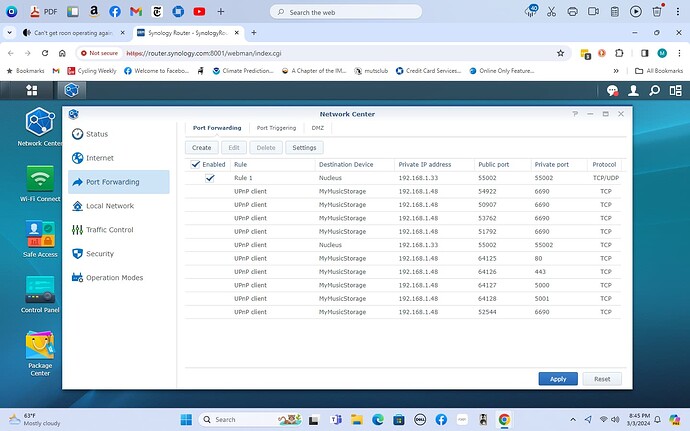Open the notifications chat bubble icon
The image size is (690, 431).
(x=612, y=91)
